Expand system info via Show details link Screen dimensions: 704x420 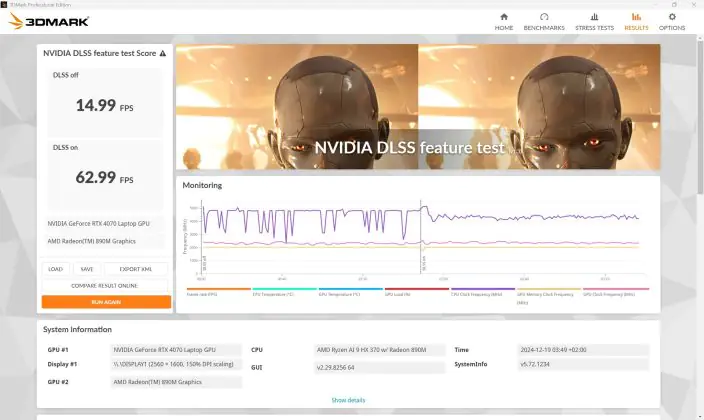click(348, 400)
